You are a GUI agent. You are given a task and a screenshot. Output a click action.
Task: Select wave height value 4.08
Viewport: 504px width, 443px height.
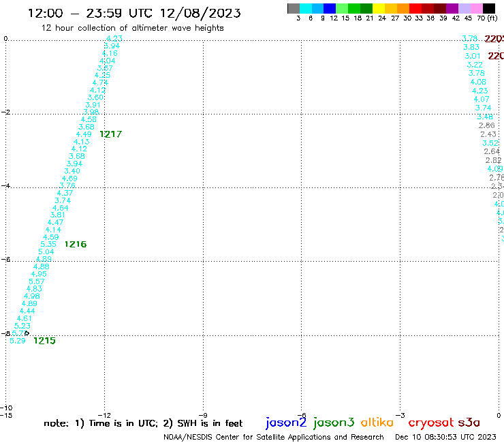(478, 82)
